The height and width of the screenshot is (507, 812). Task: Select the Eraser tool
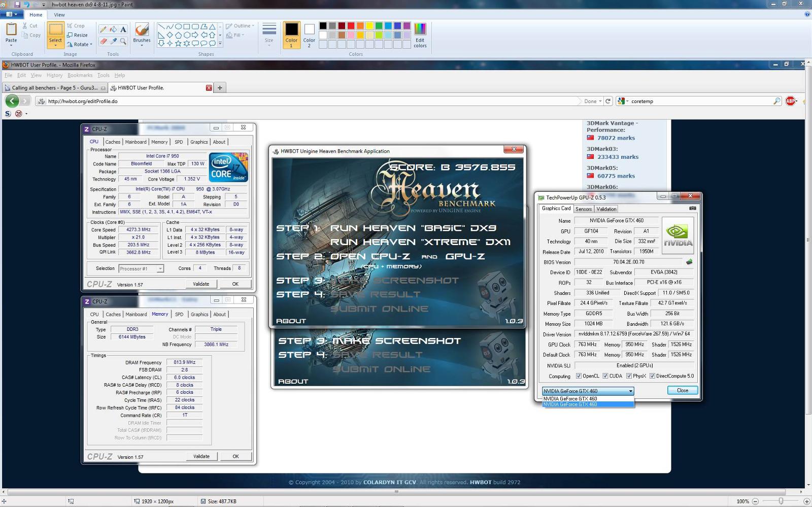point(104,41)
